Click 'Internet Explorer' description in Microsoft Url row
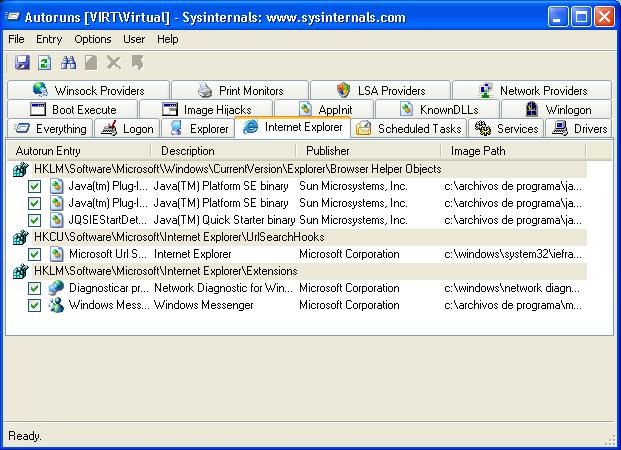The height and width of the screenshot is (450, 621). 192,254
